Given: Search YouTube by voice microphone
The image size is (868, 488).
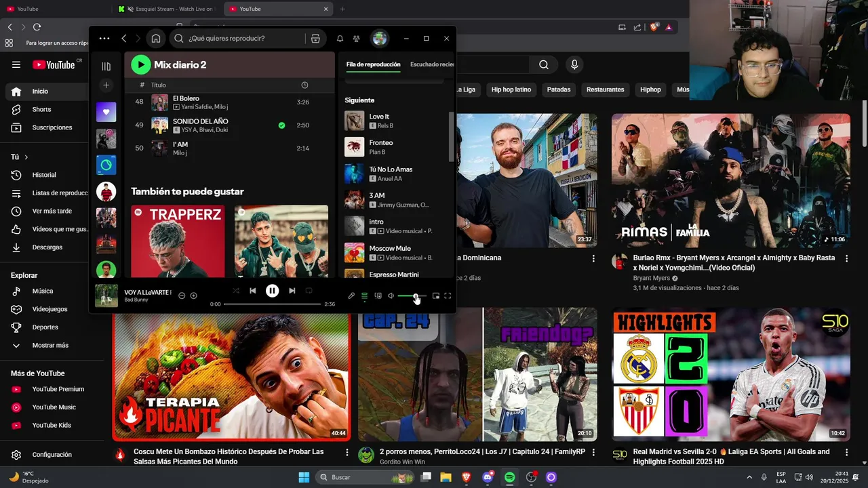Looking at the screenshot, I should [x=574, y=64].
